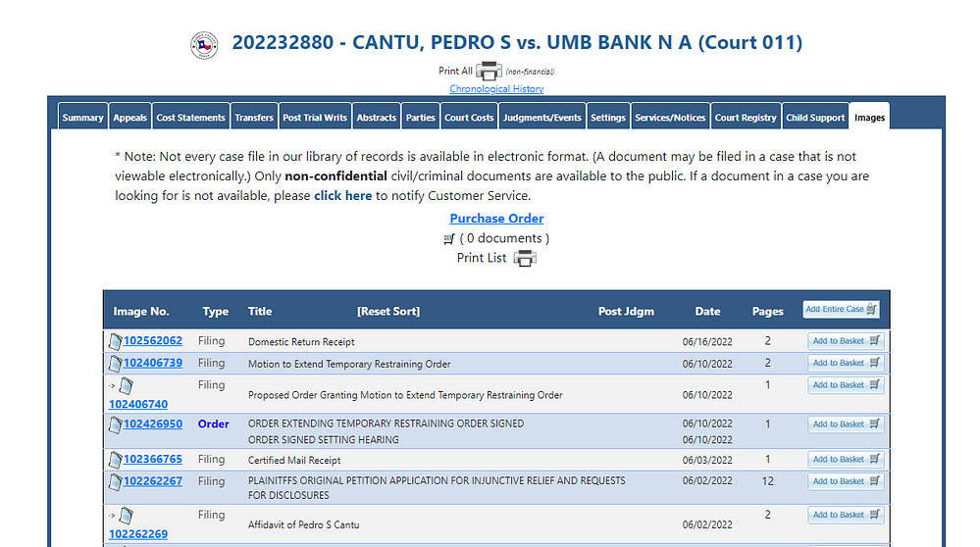Add Plaintiffs Original Petition to basket

point(846,480)
